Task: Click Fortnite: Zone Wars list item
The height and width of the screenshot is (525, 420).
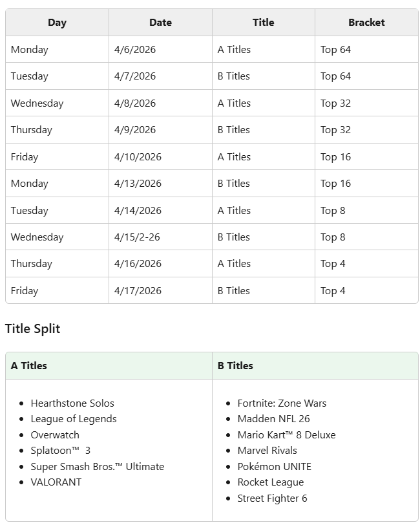Action: click(282, 403)
